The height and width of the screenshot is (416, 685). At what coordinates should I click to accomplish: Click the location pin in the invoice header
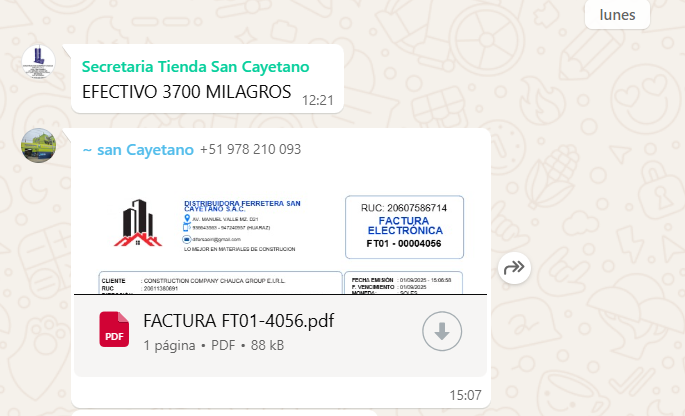coord(187,218)
